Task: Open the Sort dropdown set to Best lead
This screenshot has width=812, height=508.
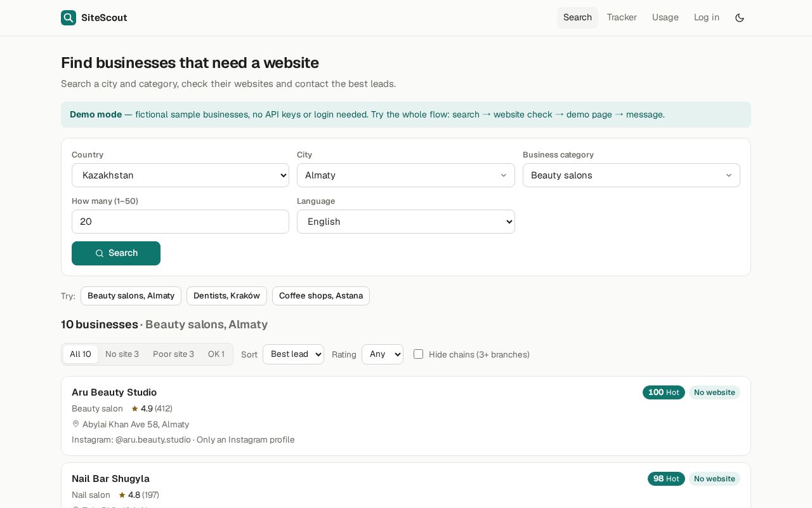Action: pyautogui.click(x=293, y=354)
